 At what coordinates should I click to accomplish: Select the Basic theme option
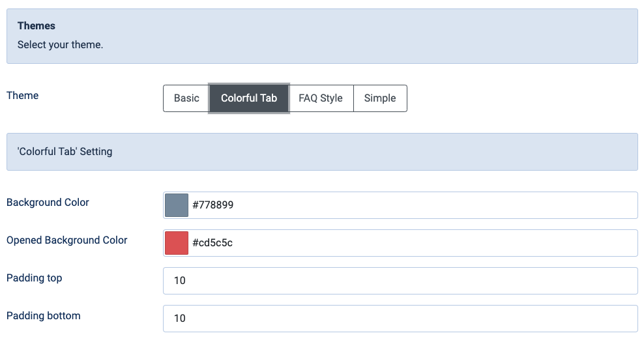(x=186, y=98)
